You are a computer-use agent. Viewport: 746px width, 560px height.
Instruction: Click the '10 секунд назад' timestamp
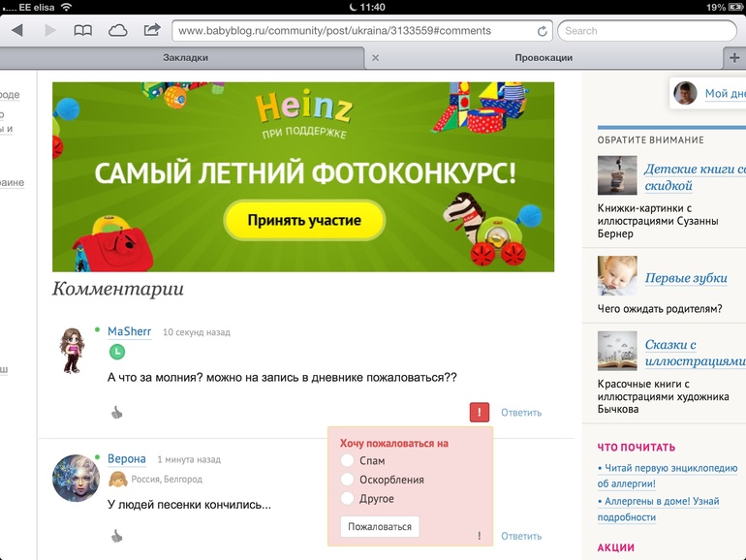[x=196, y=332]
